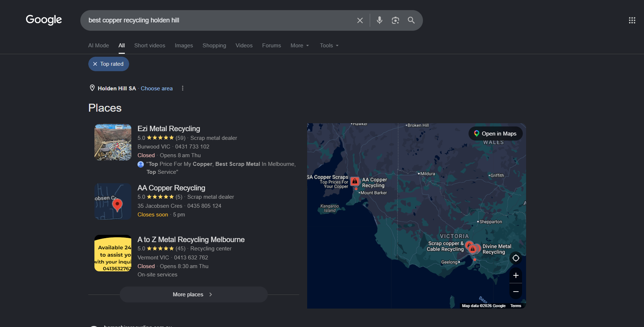
Task: View A to Z Metal Recycling thumbnail
Action: (113, 253)
